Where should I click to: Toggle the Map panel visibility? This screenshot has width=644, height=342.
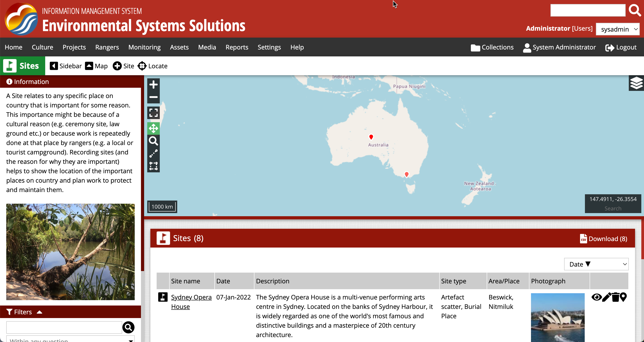click(96, 66)
